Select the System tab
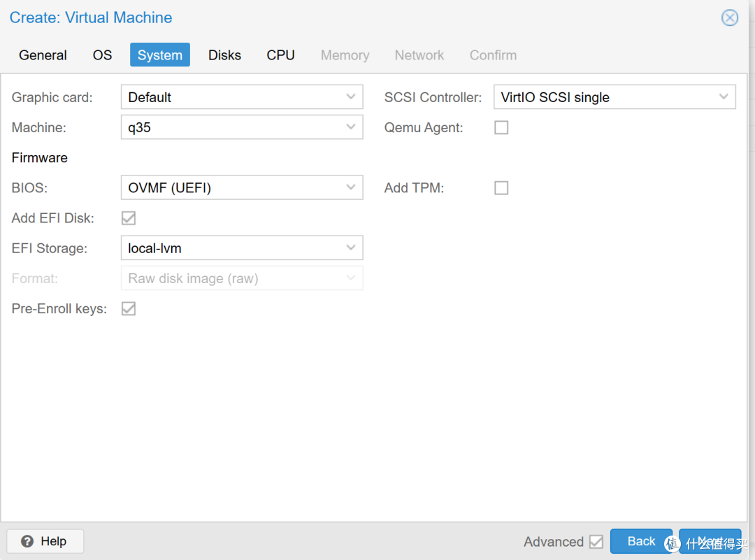Viewport: 755px width, 560px height. (160, 55)
